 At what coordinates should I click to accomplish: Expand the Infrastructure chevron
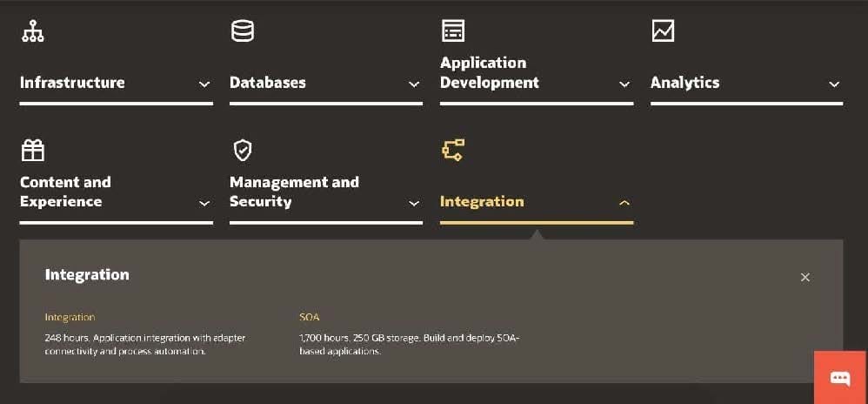204,84
